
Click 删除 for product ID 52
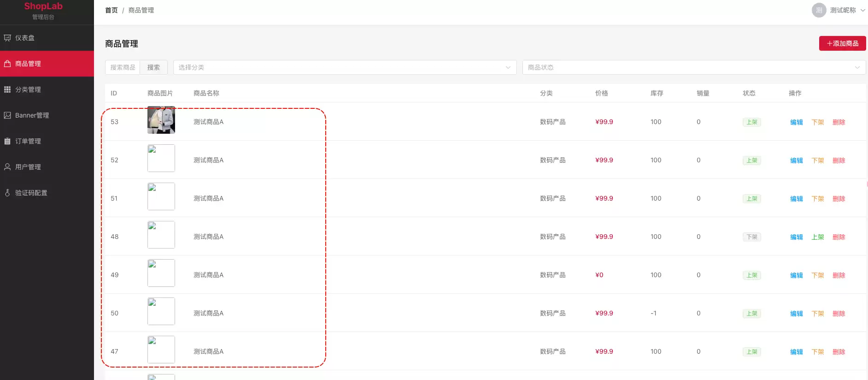click(x=839, y=160)
